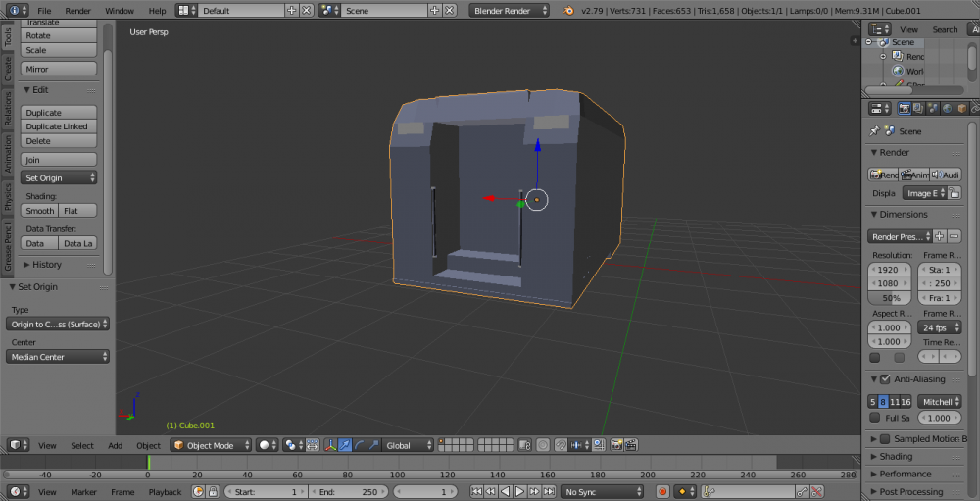This screenshot has height=501, width=980.
Task: Switch to the Create tab in tool shelf
Action: (8, 69)
